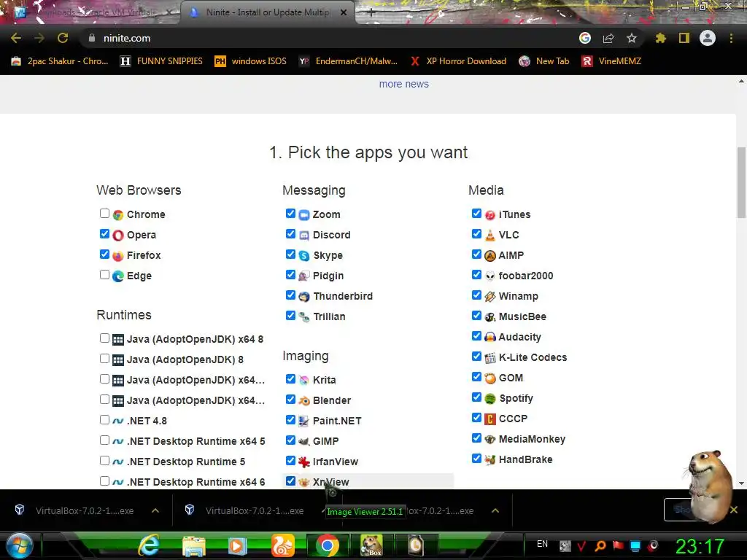747x560 pixels.
Task: Open Internet Explorer from taskbar
Action: 149,545
